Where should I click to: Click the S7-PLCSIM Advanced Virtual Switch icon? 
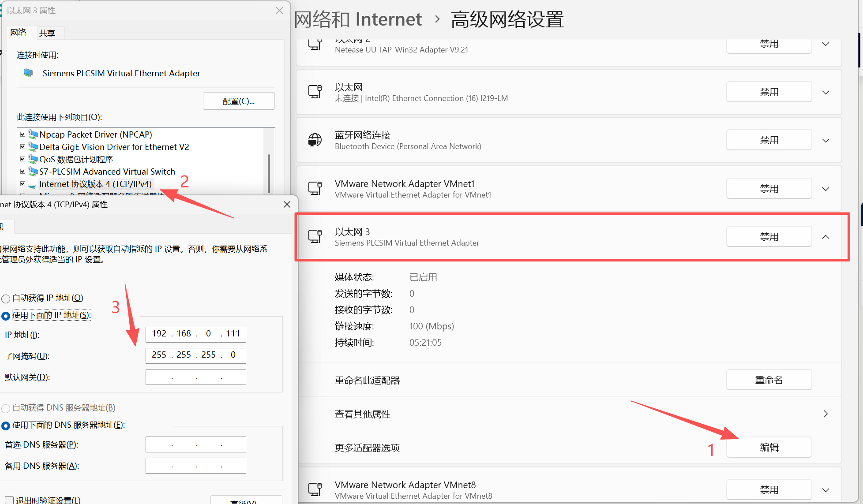pos(33,171)
